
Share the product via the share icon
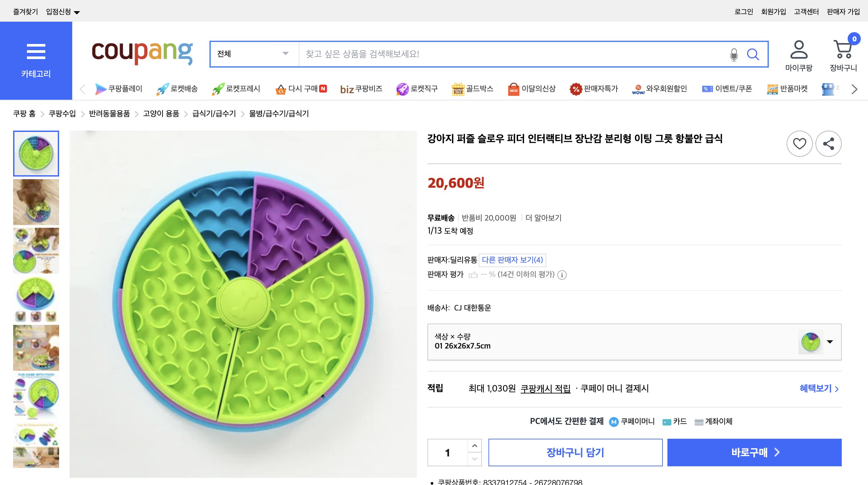coord(829,144)
